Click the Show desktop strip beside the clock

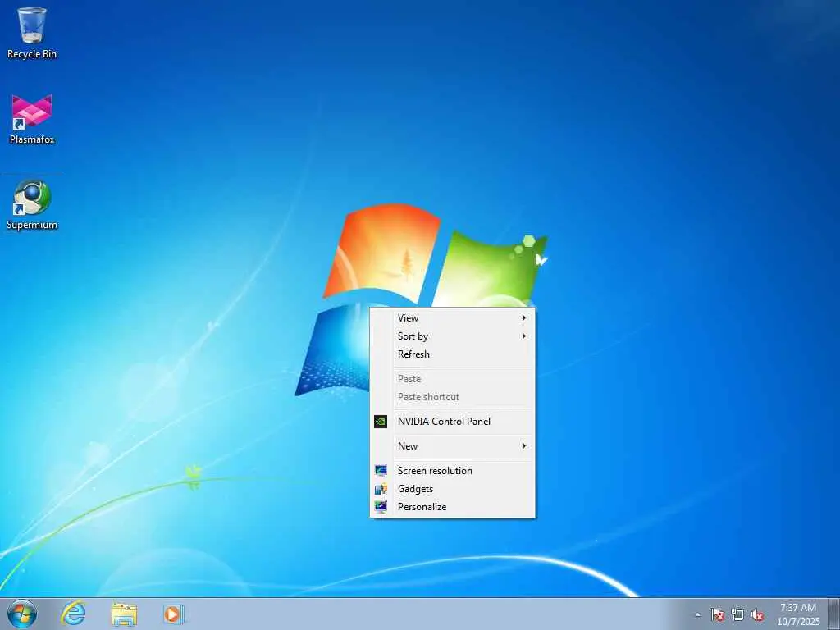pos(833,614)
